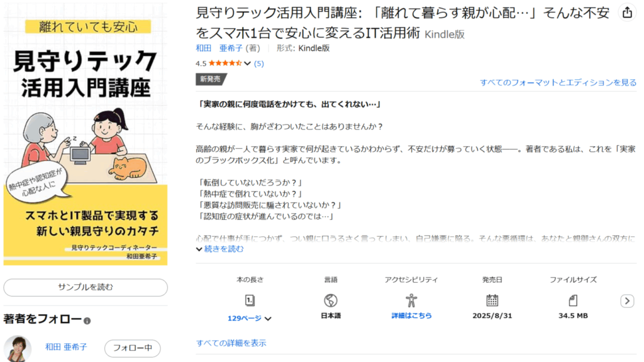Click the author profile photo
The width and height of the screenshot is (644, 362).
click(x=18, y=348)
